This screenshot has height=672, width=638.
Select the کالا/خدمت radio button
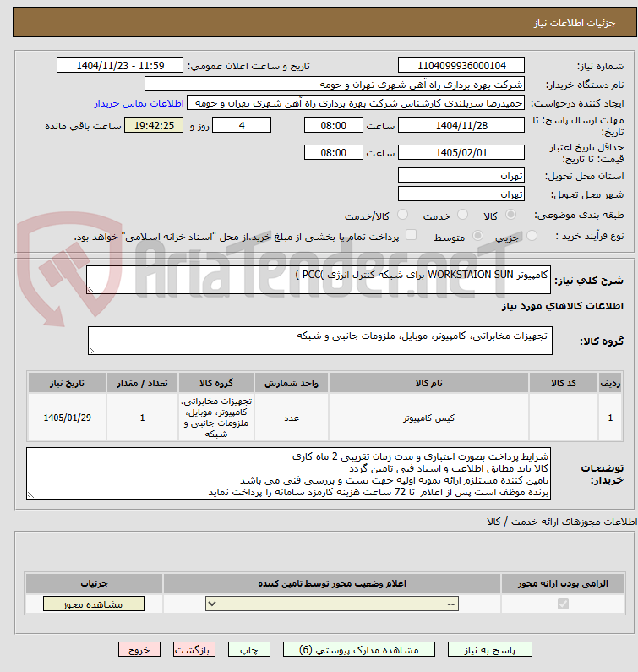click(402, 215)
